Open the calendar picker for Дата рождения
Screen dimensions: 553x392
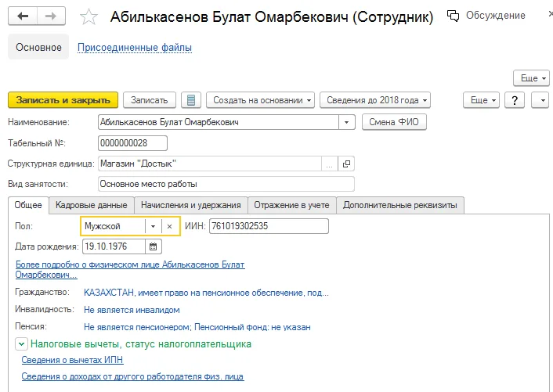click(153, 246)
